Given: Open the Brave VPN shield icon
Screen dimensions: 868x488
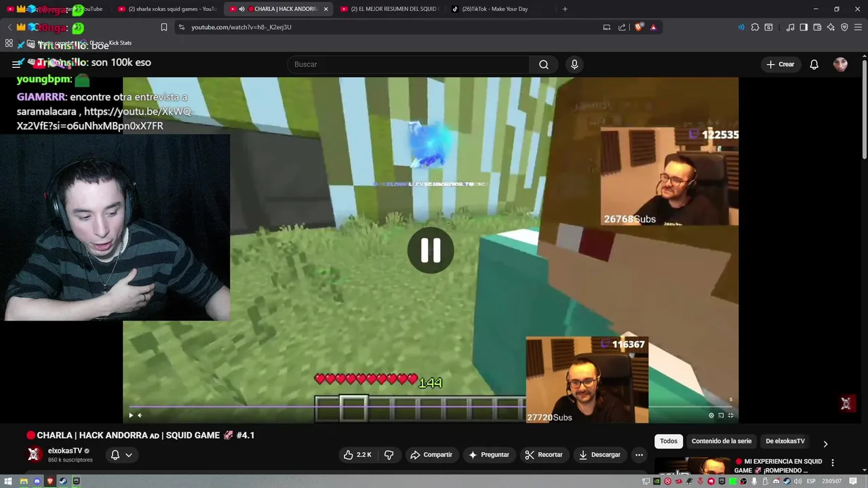Looking at the screenshot, I should [844, 27].
